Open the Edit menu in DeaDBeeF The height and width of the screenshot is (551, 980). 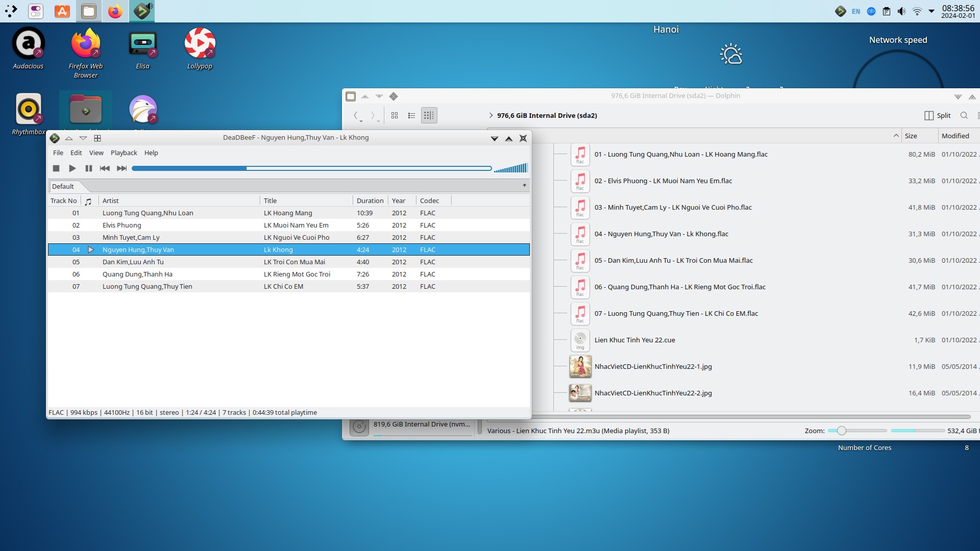pyautogui.click(x=76, y=153)
